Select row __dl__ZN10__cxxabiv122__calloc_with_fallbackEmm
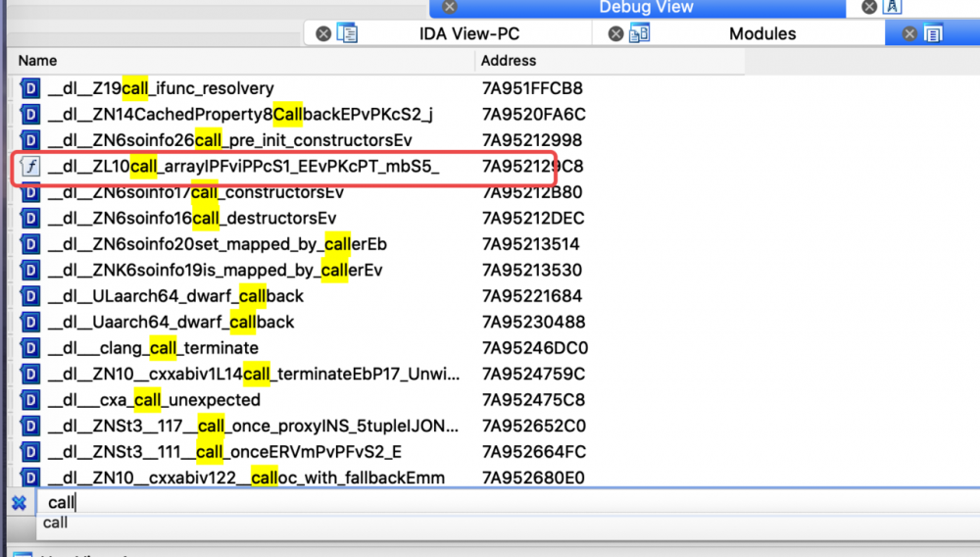Image resolution: width=980 pixels, height=557 pixels. [246, 478]
